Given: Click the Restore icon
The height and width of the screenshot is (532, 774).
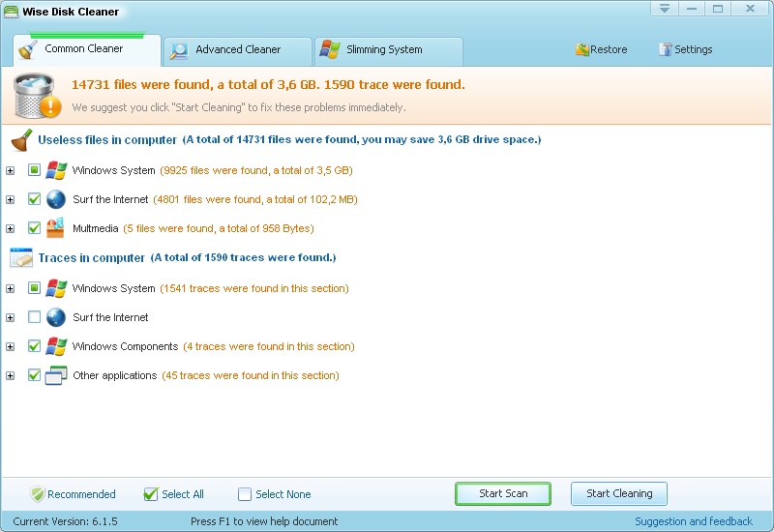Looking at the screenshot, I should [x=582, y=49].
